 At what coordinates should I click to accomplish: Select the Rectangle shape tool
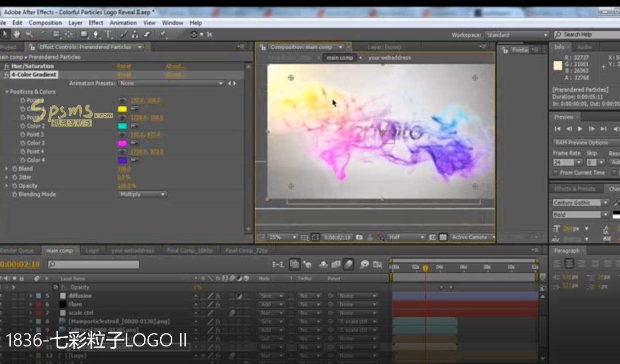coord(84,35)
